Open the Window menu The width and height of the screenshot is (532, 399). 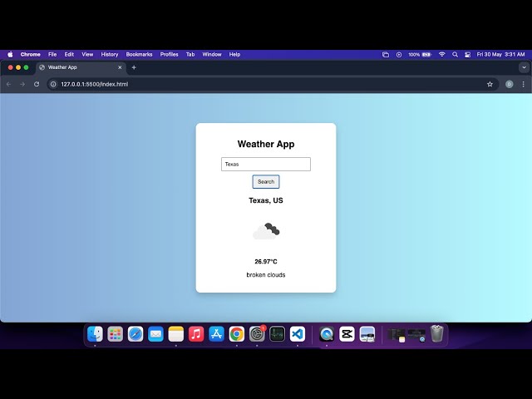(x=212, y=54)
